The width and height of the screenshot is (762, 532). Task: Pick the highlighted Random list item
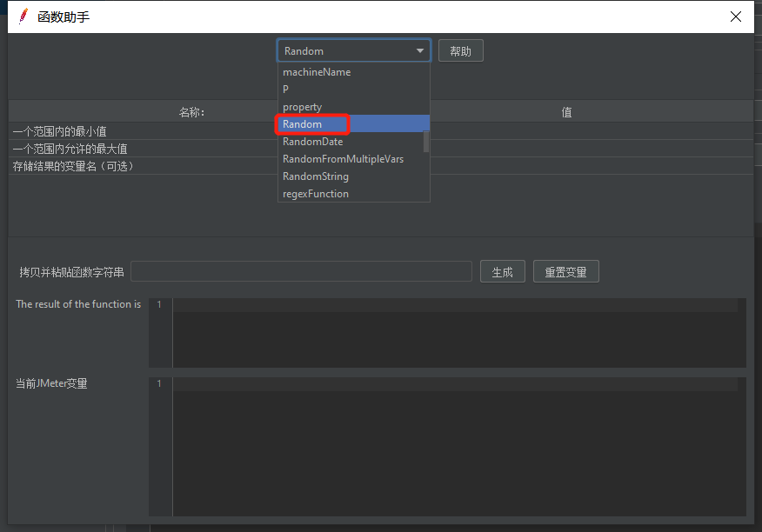click(353, 124)
